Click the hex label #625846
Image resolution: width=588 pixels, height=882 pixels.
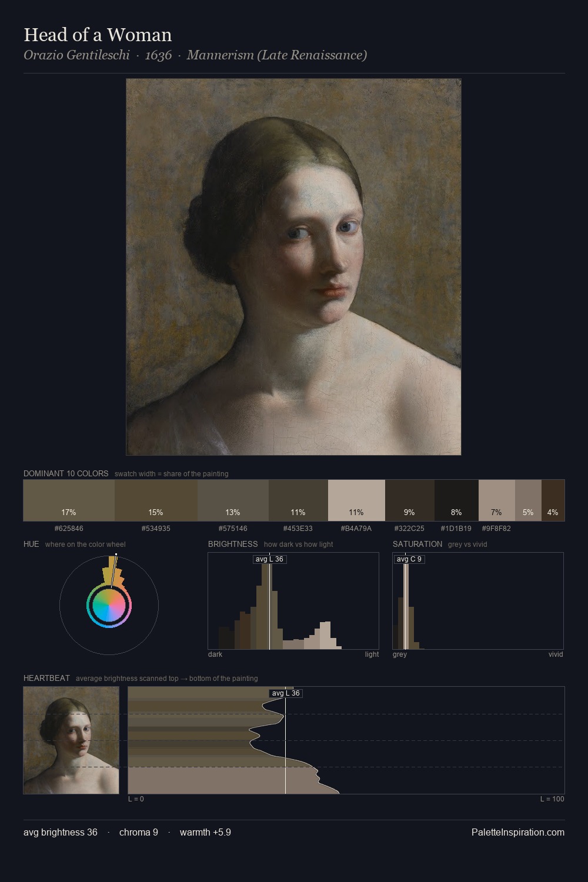[69, 529]
